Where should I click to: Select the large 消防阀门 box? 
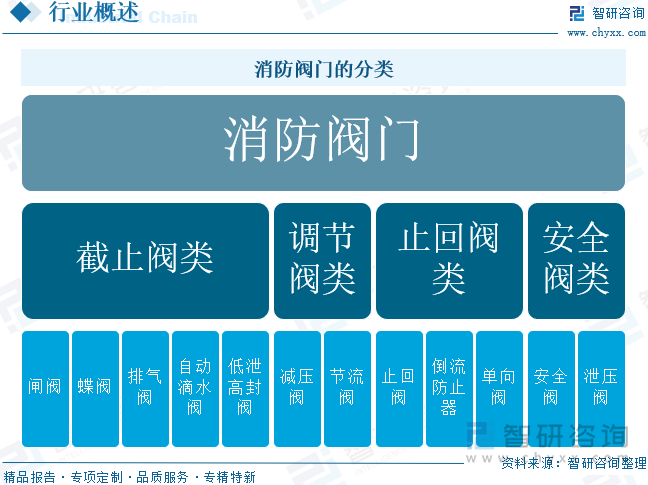(x=324, y=143)
